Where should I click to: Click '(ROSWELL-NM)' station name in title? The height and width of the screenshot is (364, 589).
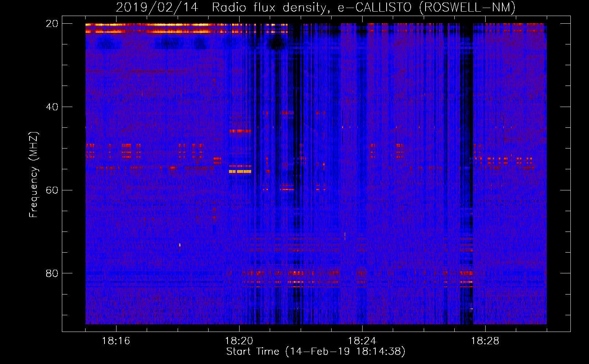467,7
